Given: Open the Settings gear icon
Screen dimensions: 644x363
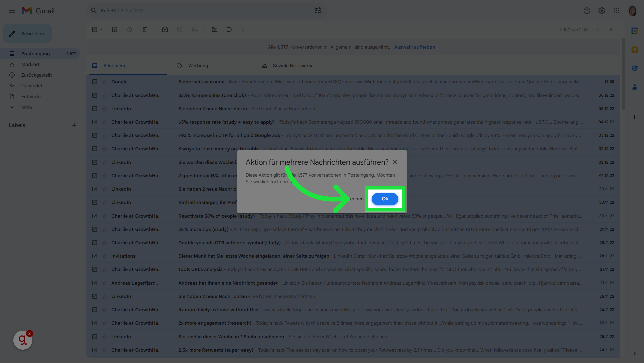Looking at the screenshot, I should (601, 11).
